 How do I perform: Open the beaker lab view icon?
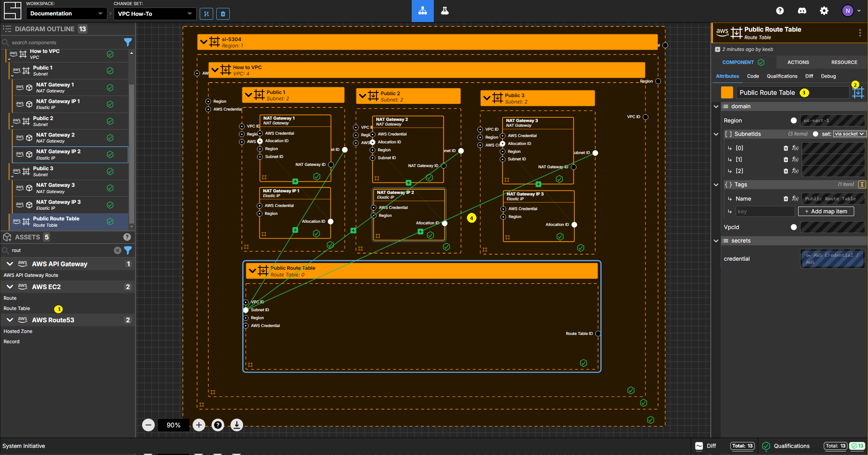(445, 11)
